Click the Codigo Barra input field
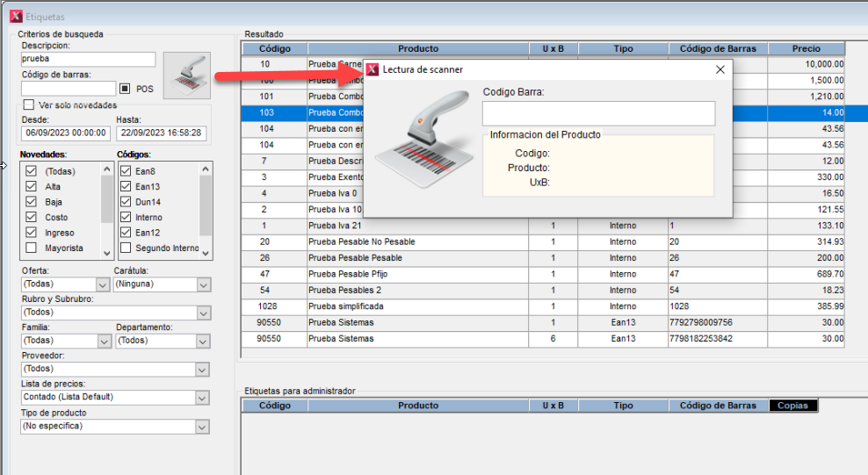Viewport: 868px width, 475px height. coord(598,113)
